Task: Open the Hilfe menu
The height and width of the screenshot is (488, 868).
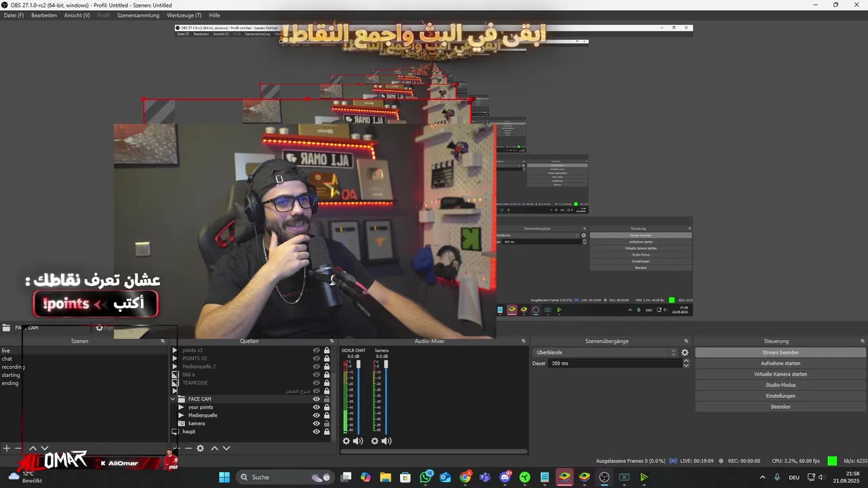Action: coord(214,15)
